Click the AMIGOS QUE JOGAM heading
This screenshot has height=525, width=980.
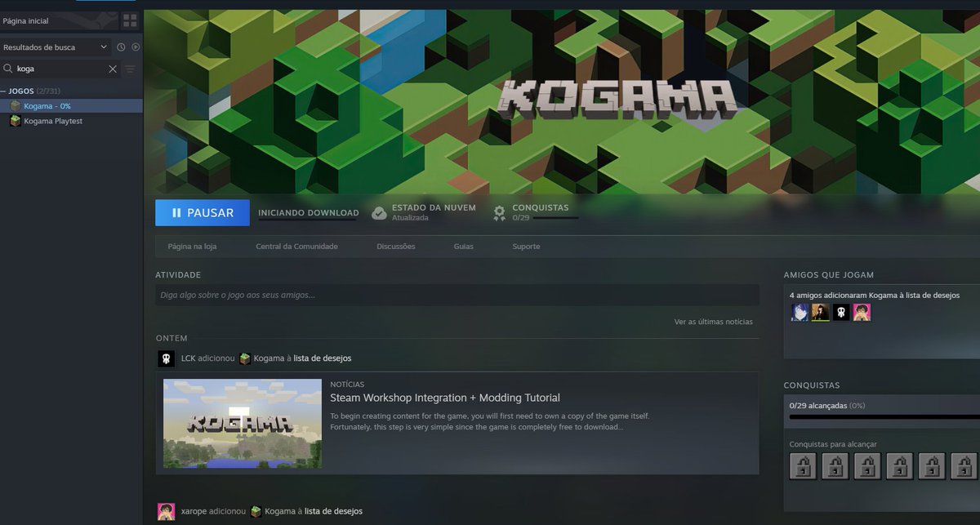point(828,275)
